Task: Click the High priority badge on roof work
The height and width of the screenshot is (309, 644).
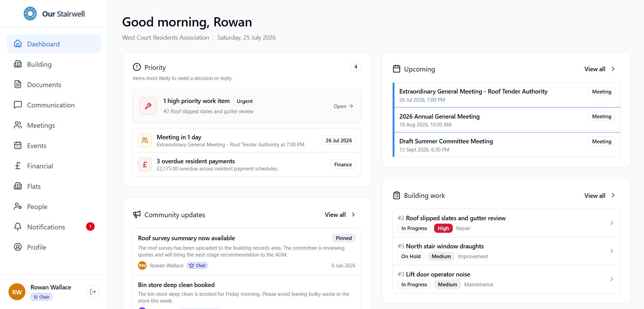Action: click(443, 228)
